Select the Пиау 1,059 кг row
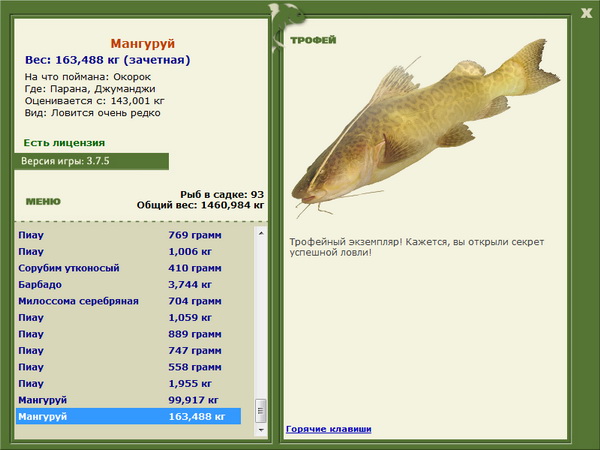This screenshot has height=450, width=600. click(129, 318)
